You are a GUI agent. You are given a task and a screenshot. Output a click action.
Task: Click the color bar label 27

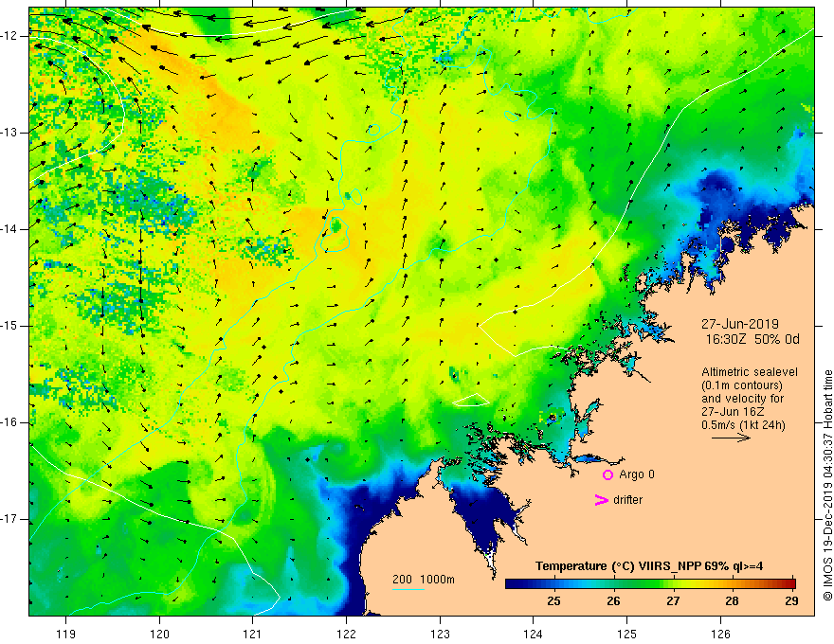(673, 601)
